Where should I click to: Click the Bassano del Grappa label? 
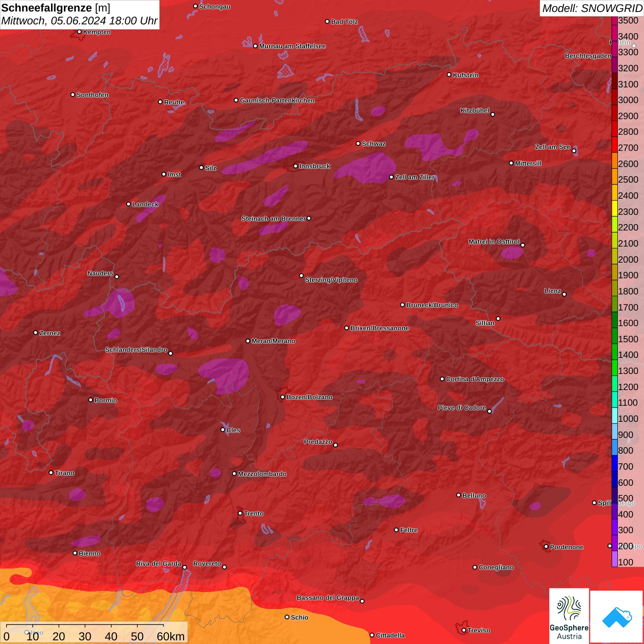[x=328, y=598]
